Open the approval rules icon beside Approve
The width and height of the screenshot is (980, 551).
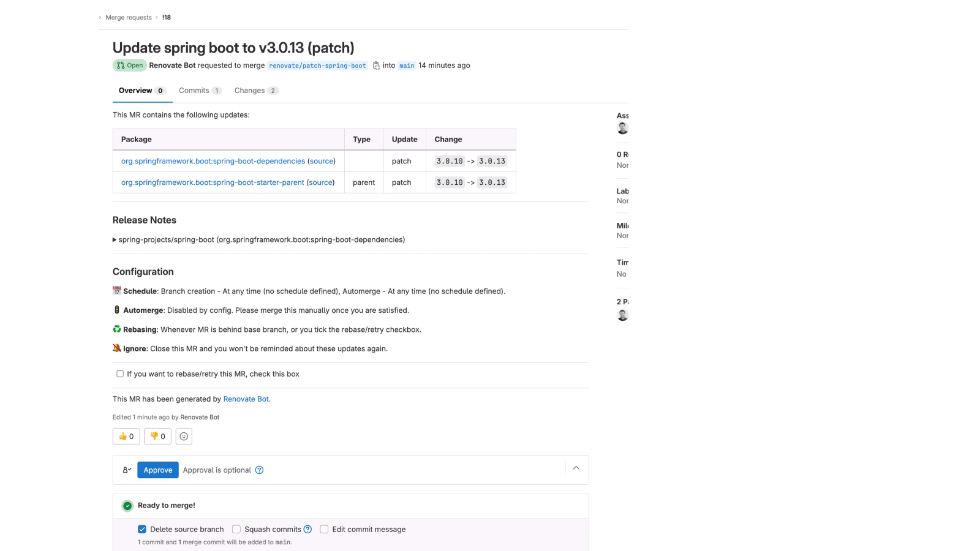click(x=127, y=470)
